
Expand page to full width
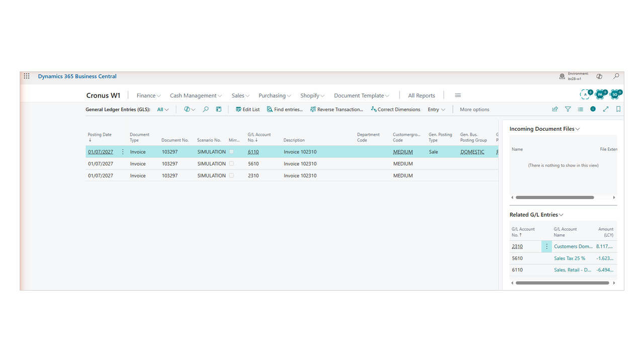[606, 109]
